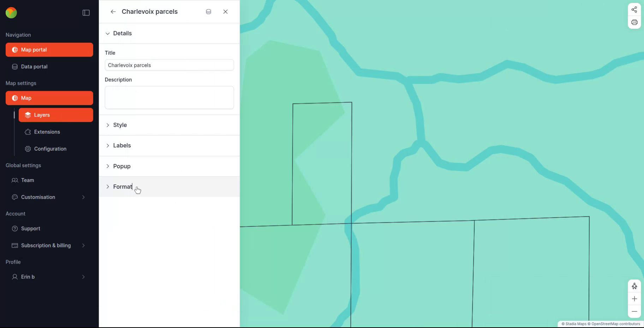Click the print map icon
Viewport: 644px width, 328px height.
(634, 22)
